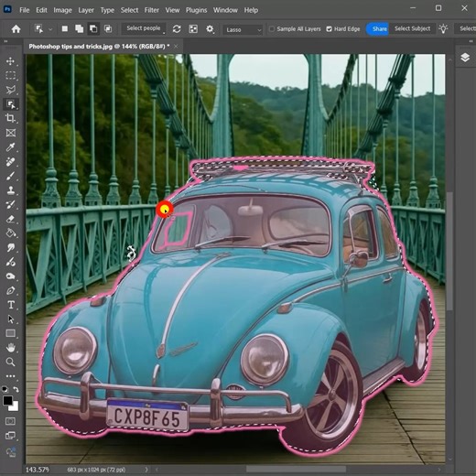Click the horizontal scrollbar thumb
476x476 pixels.
coord(296,469)
